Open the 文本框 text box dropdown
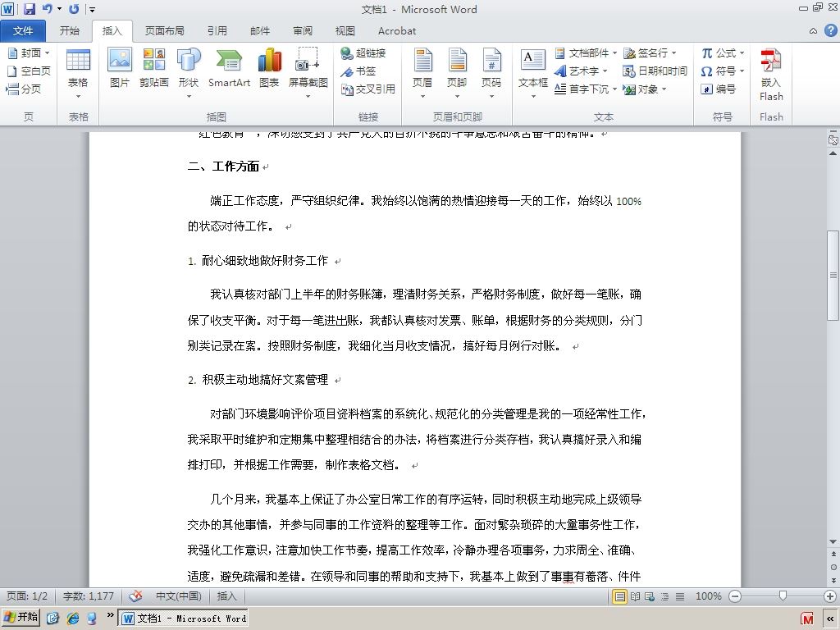Image resolution: width=840 pixels, height=630 pixels. [533, 74]
